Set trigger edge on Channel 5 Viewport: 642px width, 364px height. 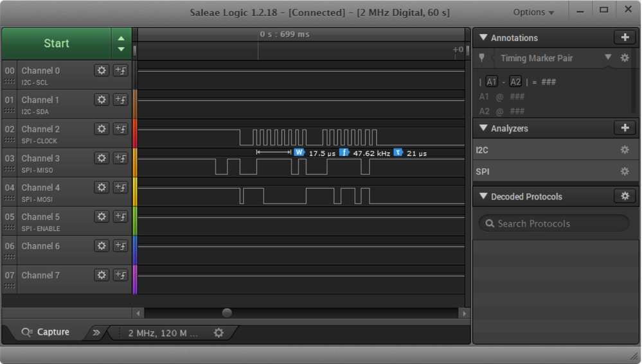(x=120, y=217)
